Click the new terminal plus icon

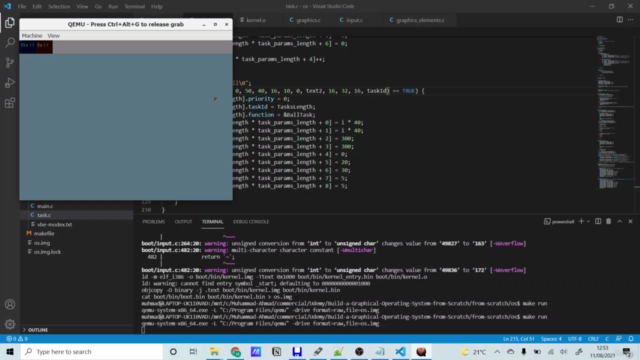coord(581,222)
